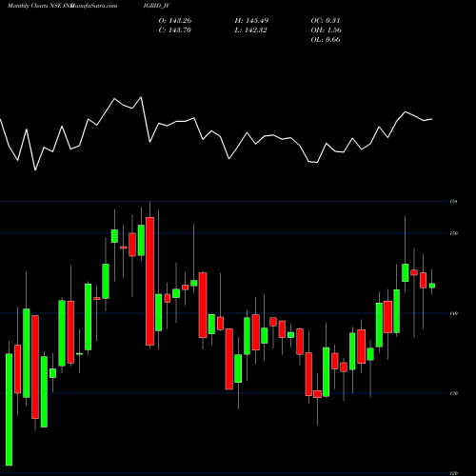Click the 'OC: 0.31' value
Image resolution: width=476 pixels, height=476 pixels.
(326, 21)
